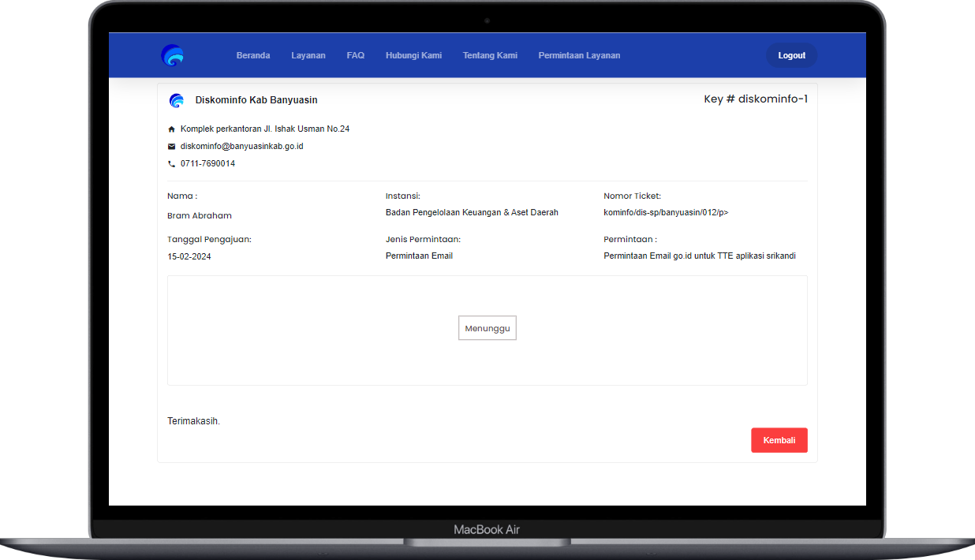Click the Komplek perkantoran address text
This screenshot has width=975, height=560.
click(265, 129)
